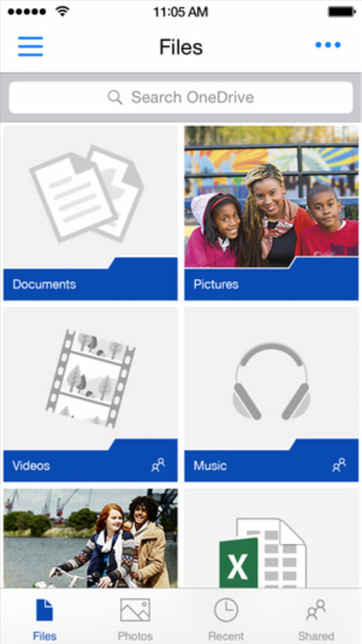Click the Search OneDrive field
362x644 pixels.
click(x=181, y=97)
